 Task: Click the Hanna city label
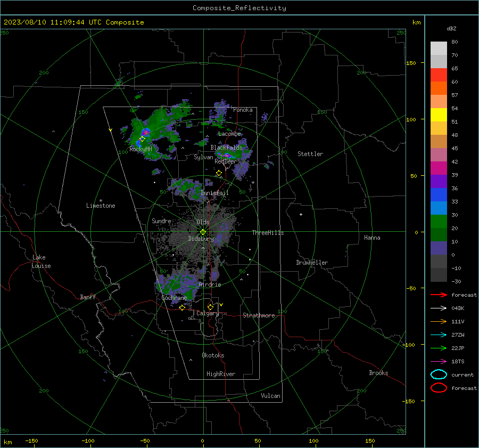[x=372, y=238]
